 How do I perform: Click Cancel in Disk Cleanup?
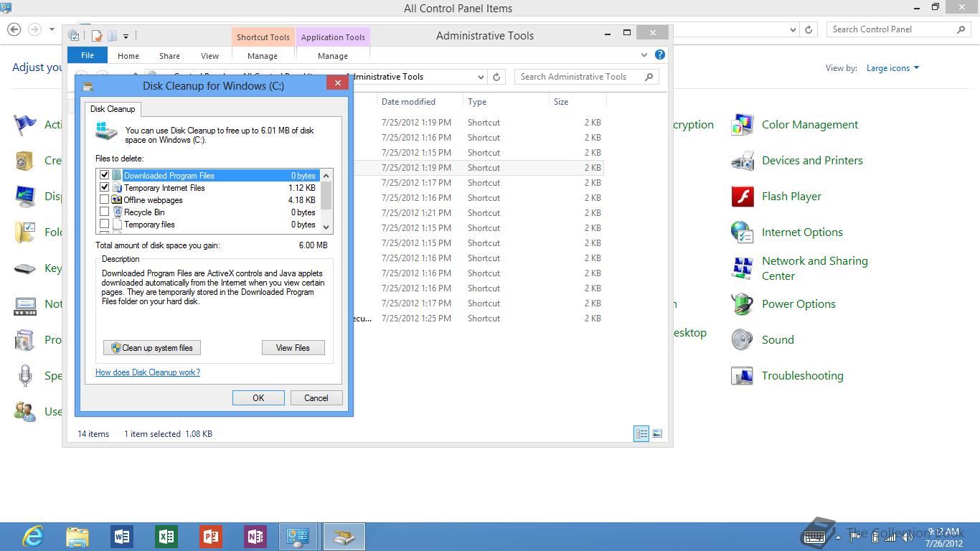(316, 397)
